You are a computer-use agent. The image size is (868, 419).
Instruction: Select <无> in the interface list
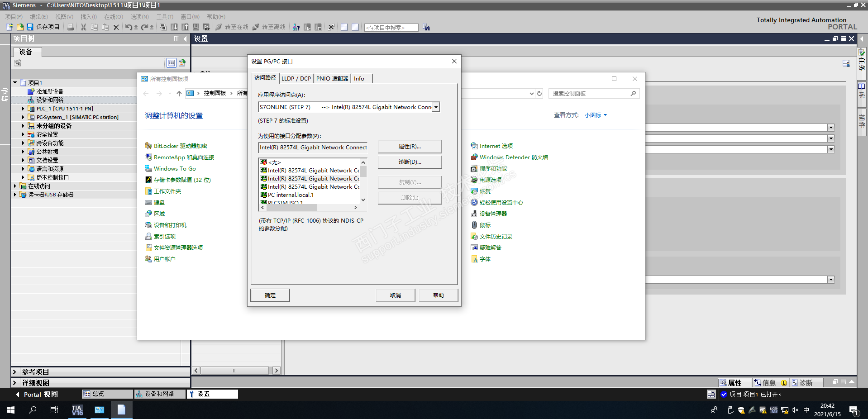[x=274, y=162]
